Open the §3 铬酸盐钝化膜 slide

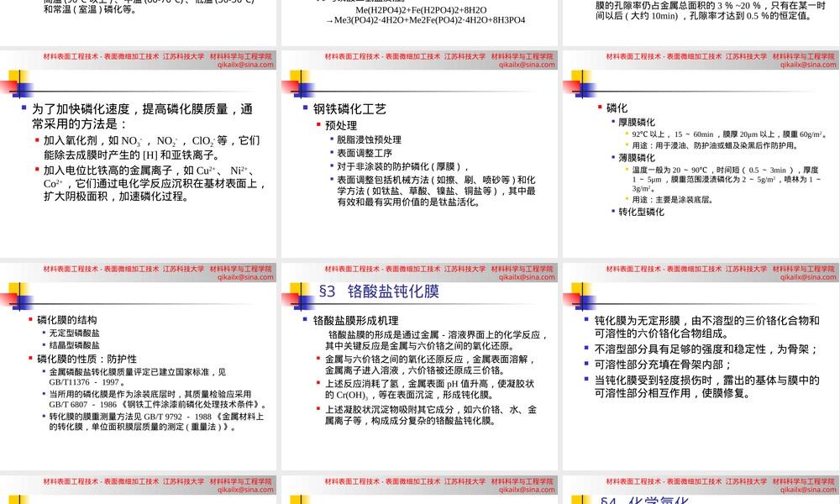click(419, 367)
